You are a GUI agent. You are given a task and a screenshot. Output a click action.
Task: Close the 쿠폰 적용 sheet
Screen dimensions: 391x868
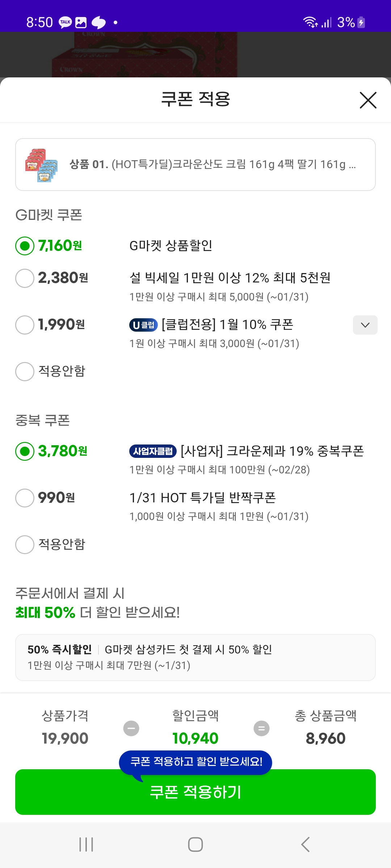click(x=368, y=100)
